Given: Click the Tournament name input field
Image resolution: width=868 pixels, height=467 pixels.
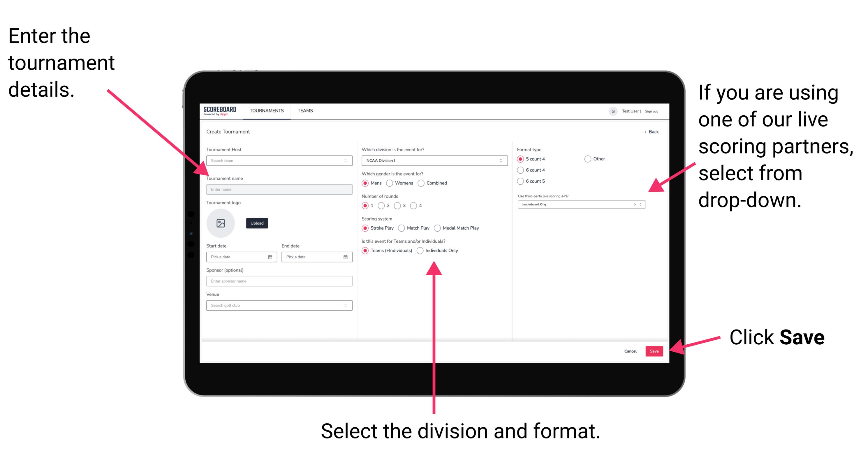Looking at the screenshot, I should [278, 189].
